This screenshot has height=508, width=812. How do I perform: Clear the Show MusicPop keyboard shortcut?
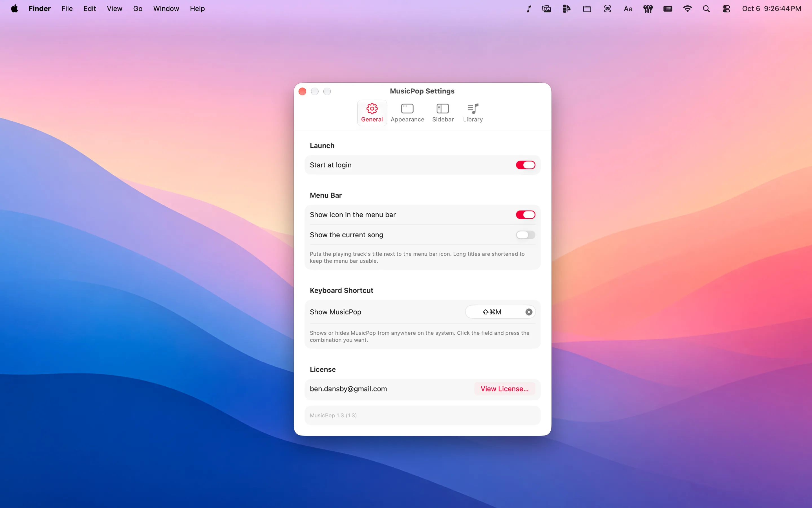click(x=529, y=312)
